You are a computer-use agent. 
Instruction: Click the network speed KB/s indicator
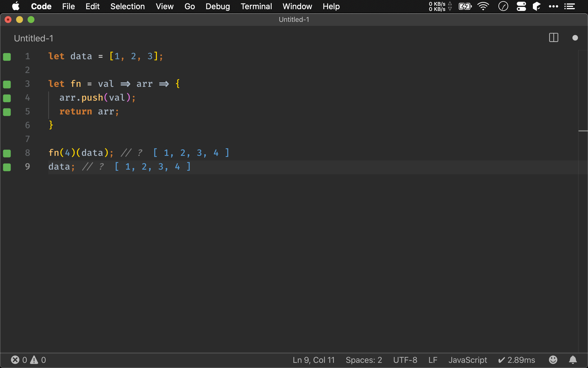[440, 6]
